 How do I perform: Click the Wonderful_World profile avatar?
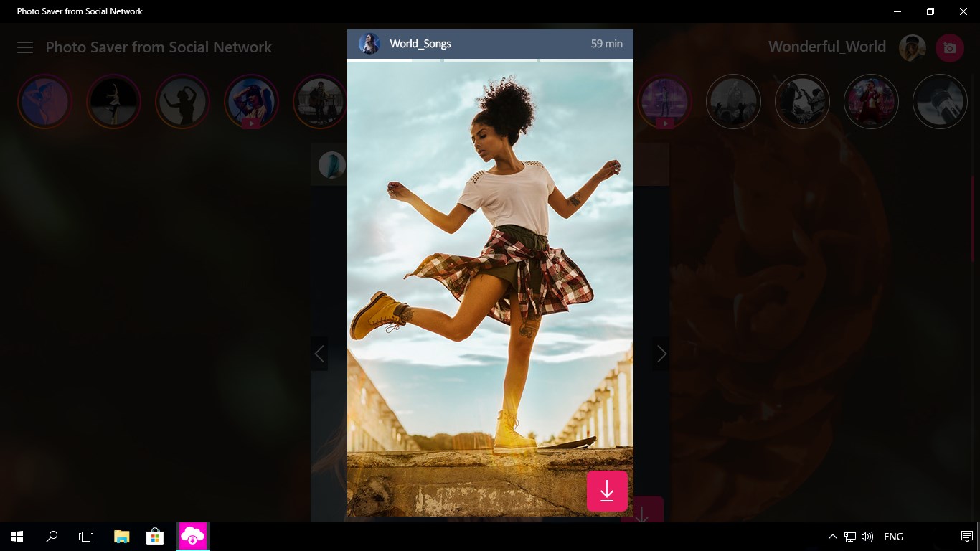[x=912, y=47]
